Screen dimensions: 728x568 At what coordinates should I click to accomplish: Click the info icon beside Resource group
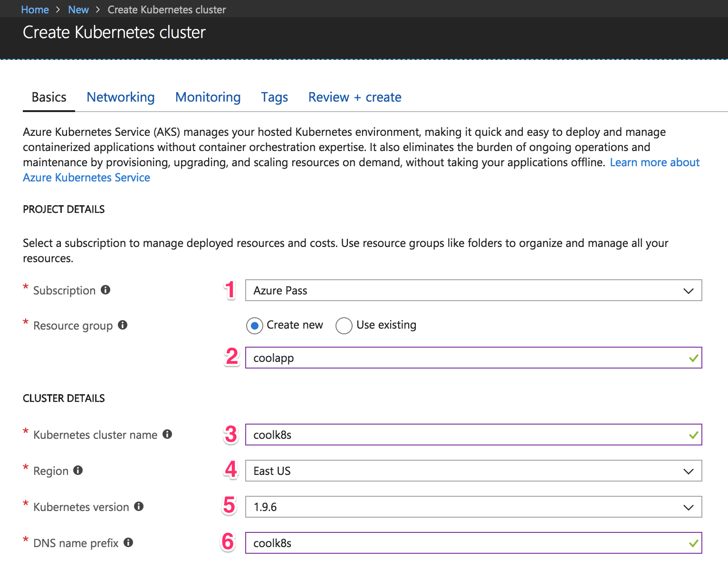[x=123, y=325]
